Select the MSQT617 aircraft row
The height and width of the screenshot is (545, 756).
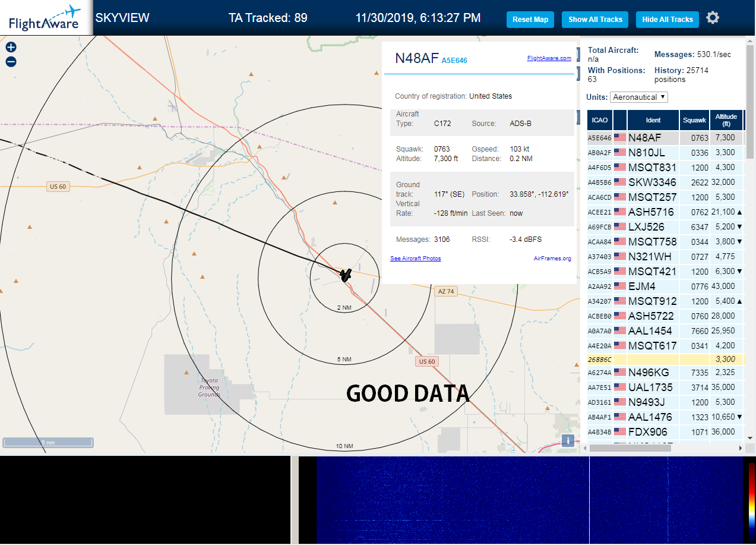click(665, 346)
